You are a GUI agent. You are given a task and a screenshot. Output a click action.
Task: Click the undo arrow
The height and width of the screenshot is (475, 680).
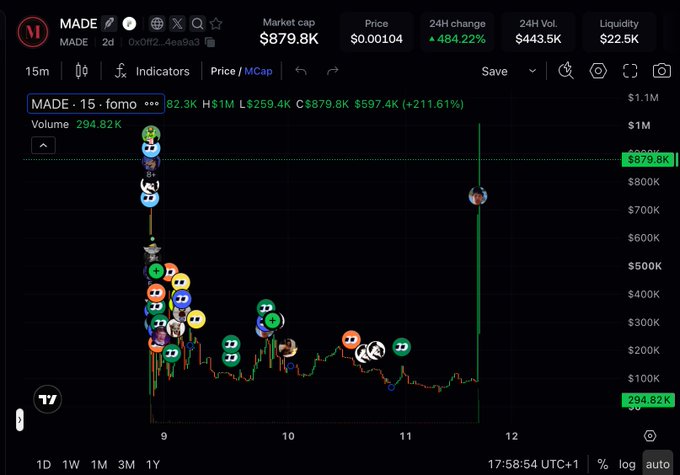click(301, 71)
